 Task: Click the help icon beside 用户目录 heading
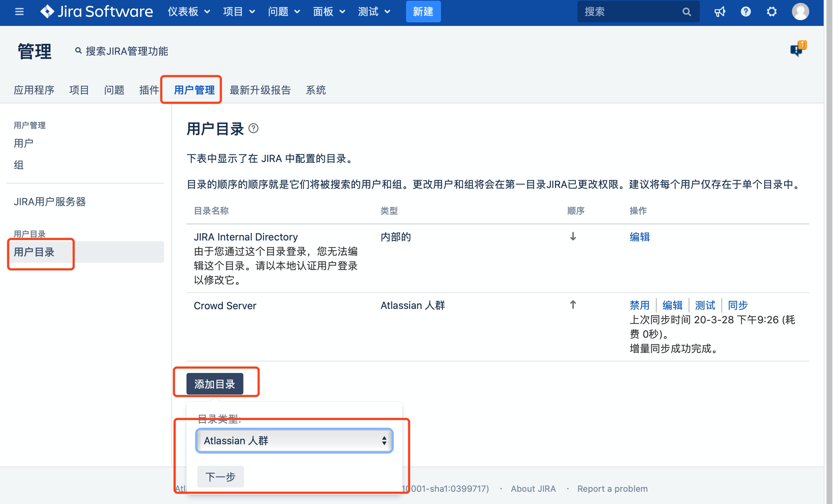pyautogui.click(x=255, y=129)
